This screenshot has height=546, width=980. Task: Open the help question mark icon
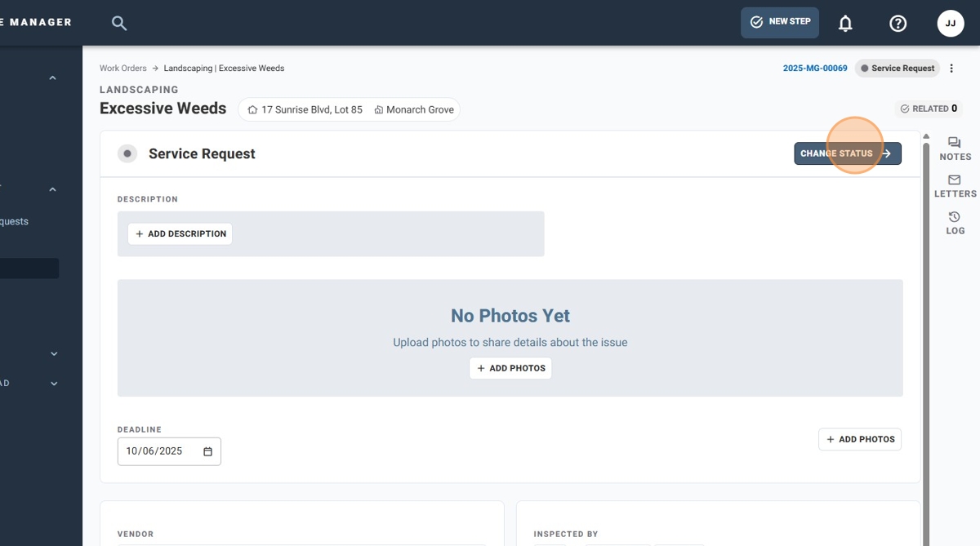pos(898,24)
